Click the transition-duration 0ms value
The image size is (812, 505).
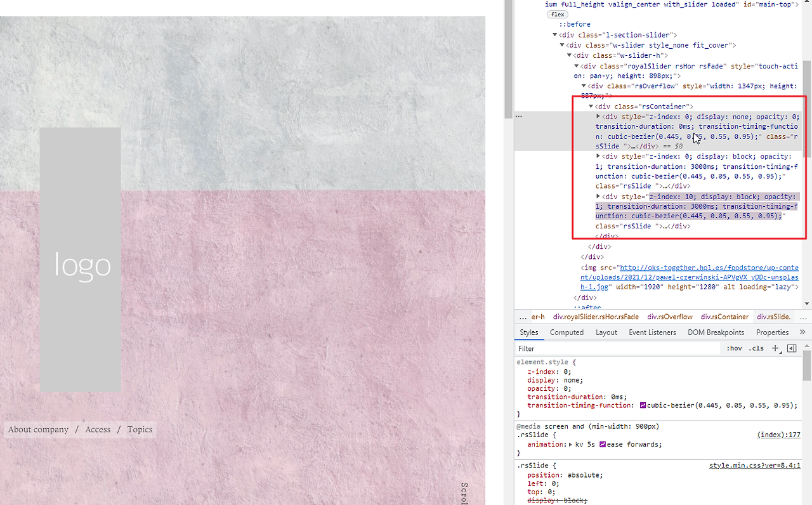tap(617, 397)
